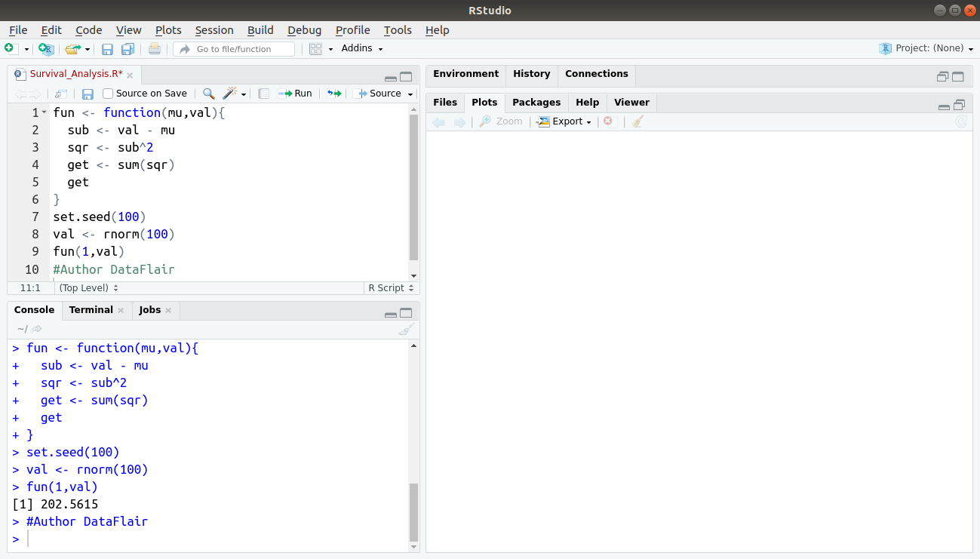Click the view working directory arrow icon

[37, 329]
